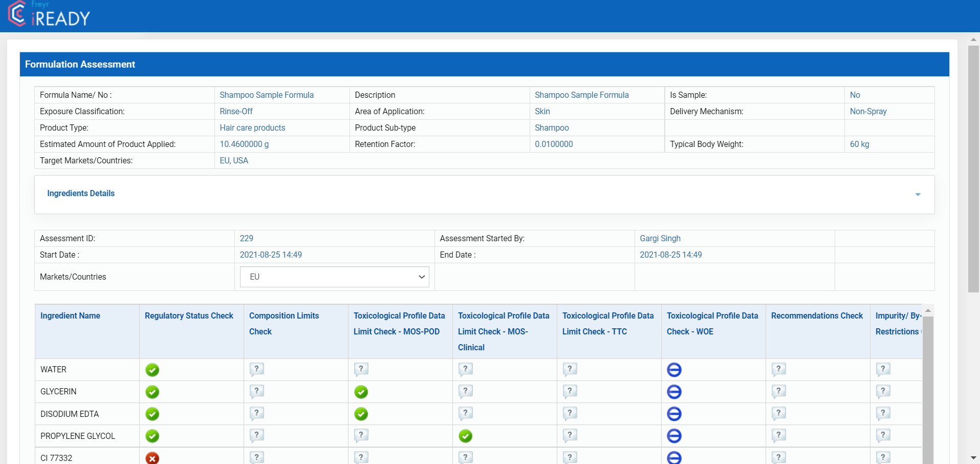Click WATER's green Regulatory Status Check icon

pos(152,370)
